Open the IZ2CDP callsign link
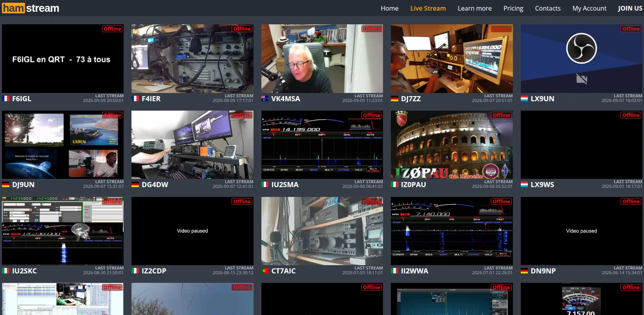Screen dimensions: 644x315 [x=154, y=271]
